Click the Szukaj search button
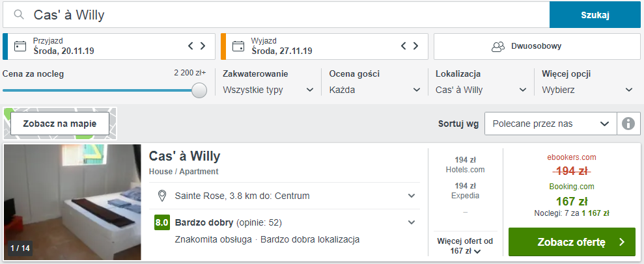 (x=595, y=15)
